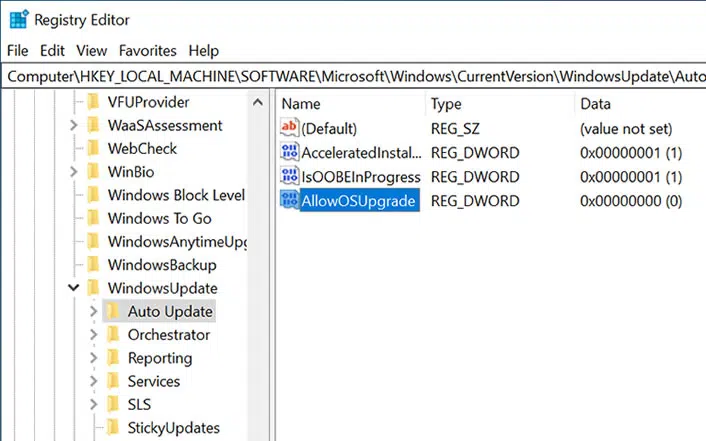The image size is (706, 441).
Task: Select the Services folder icon
Action: pos(113,381)
